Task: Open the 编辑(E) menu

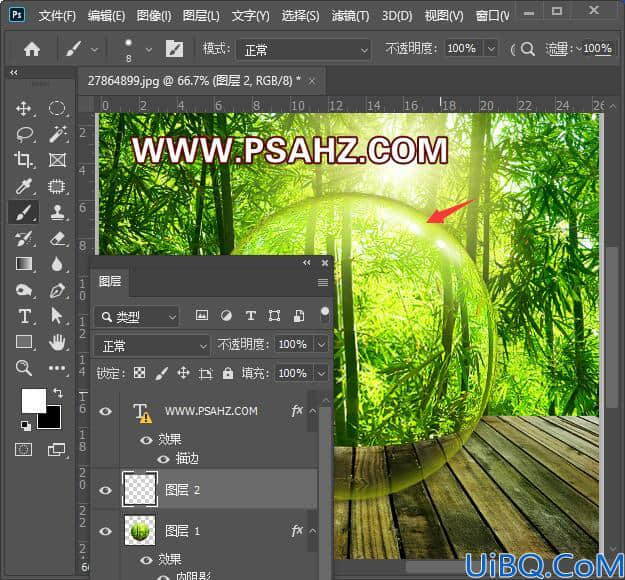Action: pyautogui.click(x=106, y=16)
